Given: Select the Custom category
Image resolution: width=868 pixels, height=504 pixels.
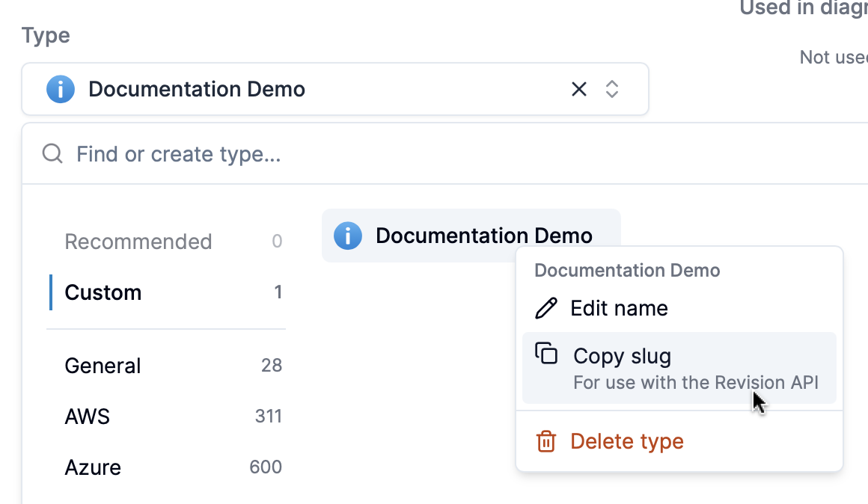Looking at the screenshot, I should pos(103,292).
